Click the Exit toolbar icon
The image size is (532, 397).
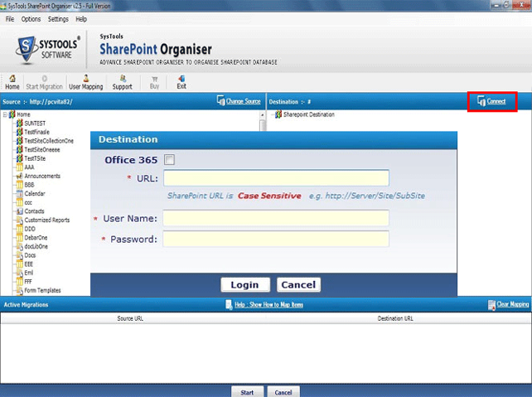(x=181, y=79)
